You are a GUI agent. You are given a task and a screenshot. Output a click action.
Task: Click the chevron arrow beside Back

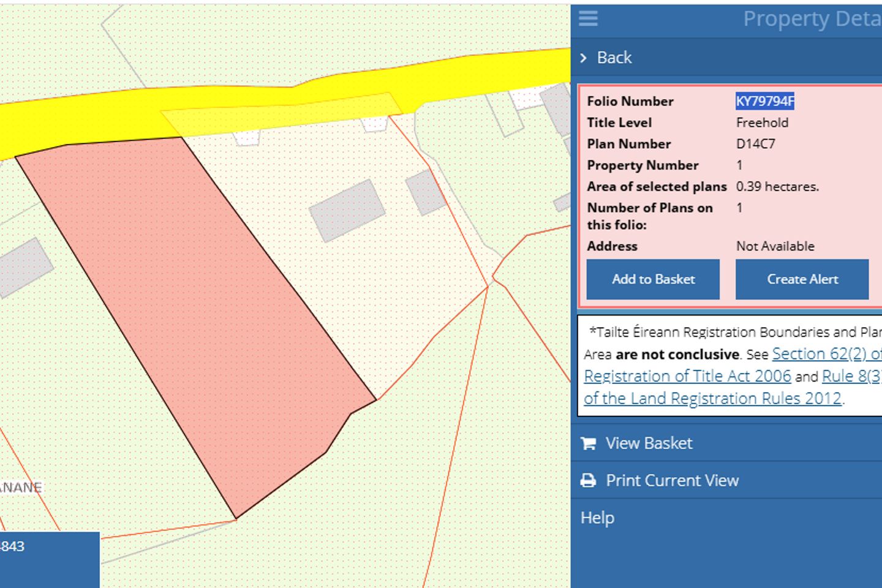pos(583,58)
